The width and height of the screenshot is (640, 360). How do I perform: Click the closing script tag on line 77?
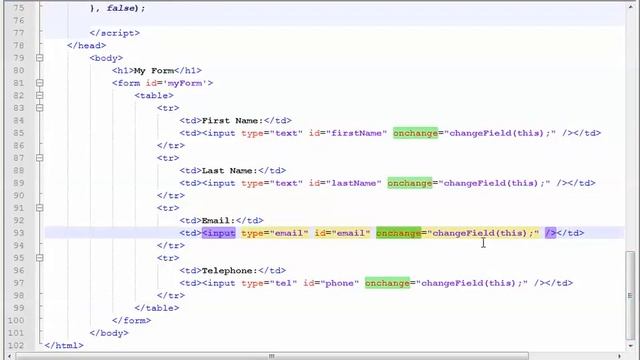click(115, 33)
